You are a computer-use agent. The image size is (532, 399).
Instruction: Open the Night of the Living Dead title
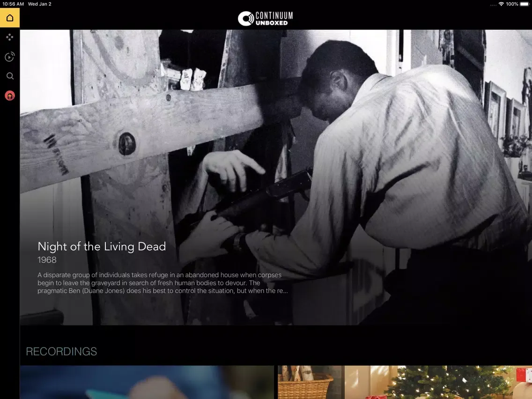pyautogui.click(x=102, y=247)
